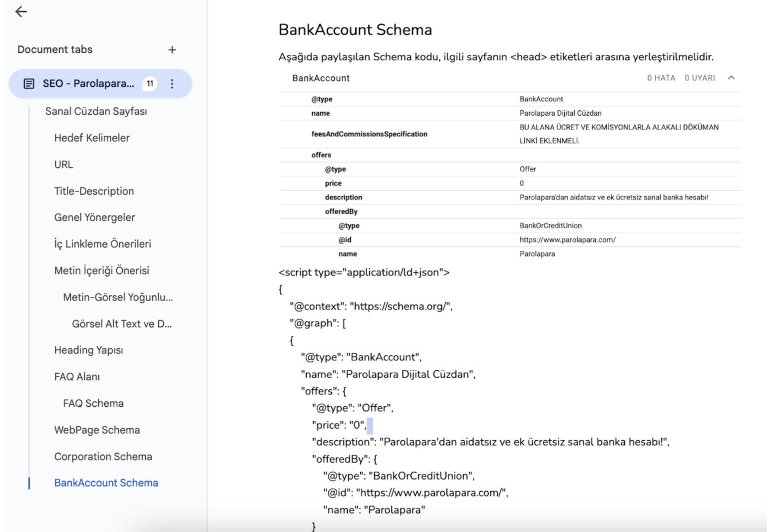Click the "@type": "BankOrCreditUnion" code line
Viewport: 767px width, 532px height.
399,476
